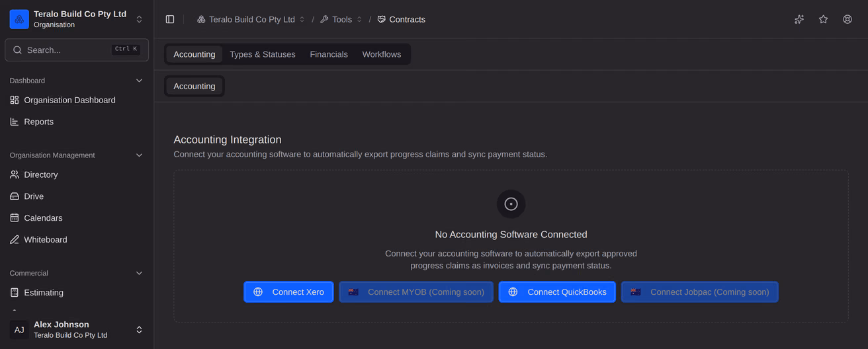Toggle the sidebar panel icon
Image resolution: width=868 pixels, height=349 pixels.
(170, 19)
